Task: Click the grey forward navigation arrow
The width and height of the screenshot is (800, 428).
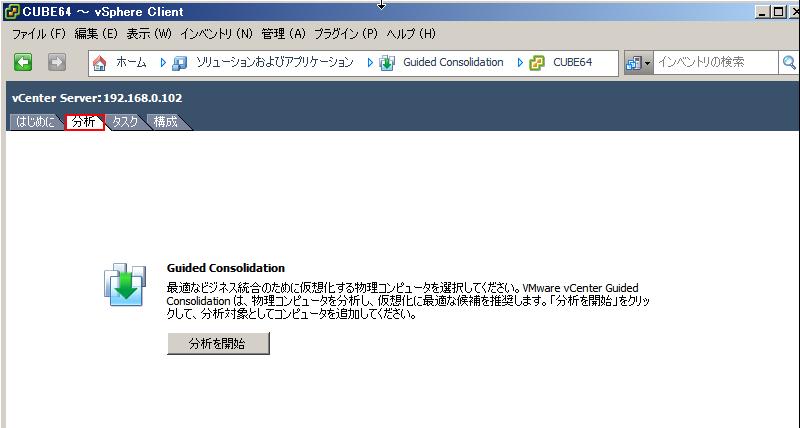Action: 57,62
